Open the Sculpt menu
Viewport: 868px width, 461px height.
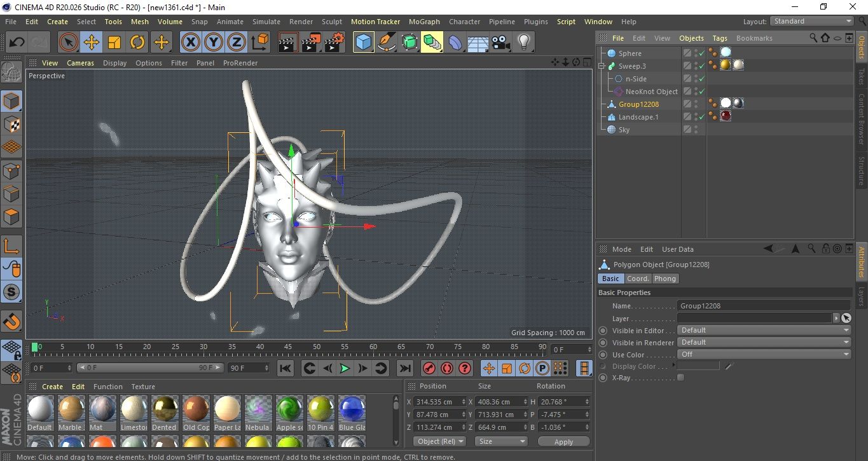[x=332, y=22]
